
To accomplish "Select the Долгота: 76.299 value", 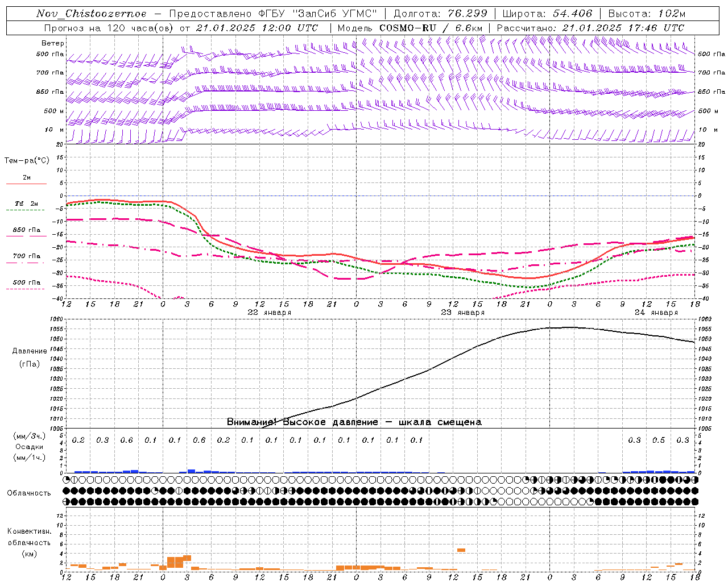I will 440,14.
